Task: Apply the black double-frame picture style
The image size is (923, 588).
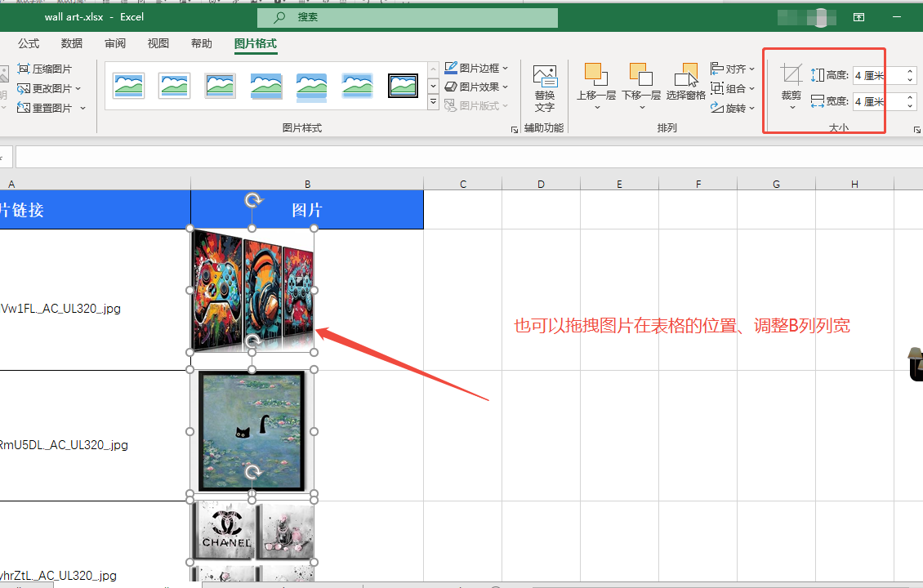Action: coord(404,86)
